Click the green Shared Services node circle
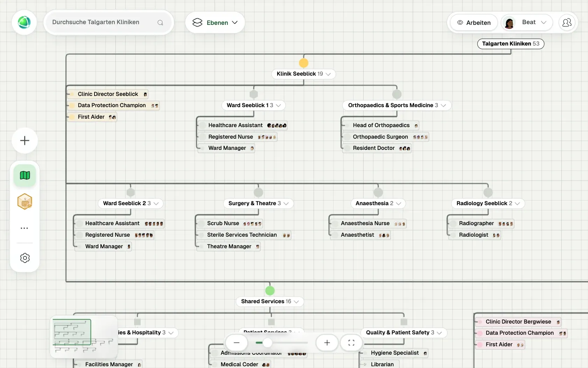Screen dimensions: 588x368 (270, 291)
